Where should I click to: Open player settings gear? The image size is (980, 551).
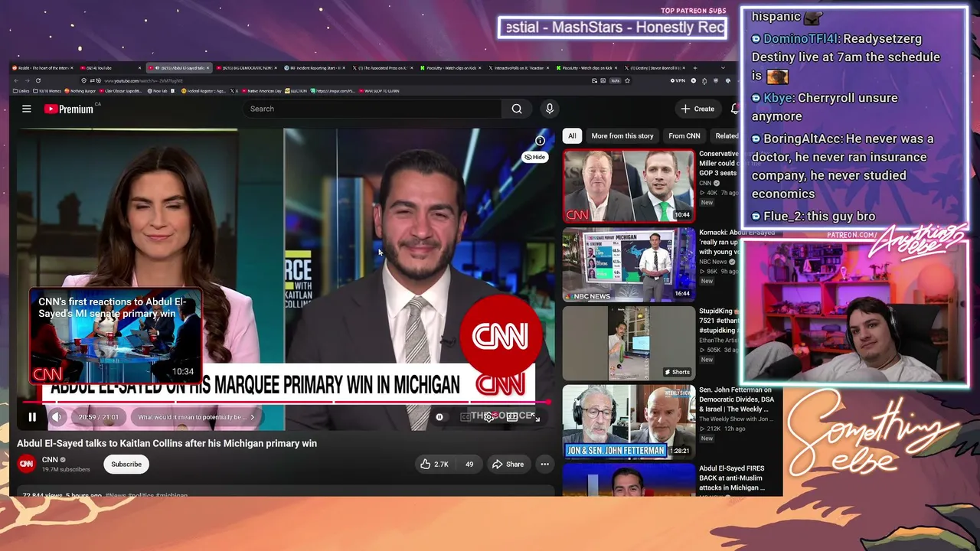point(489,417)
